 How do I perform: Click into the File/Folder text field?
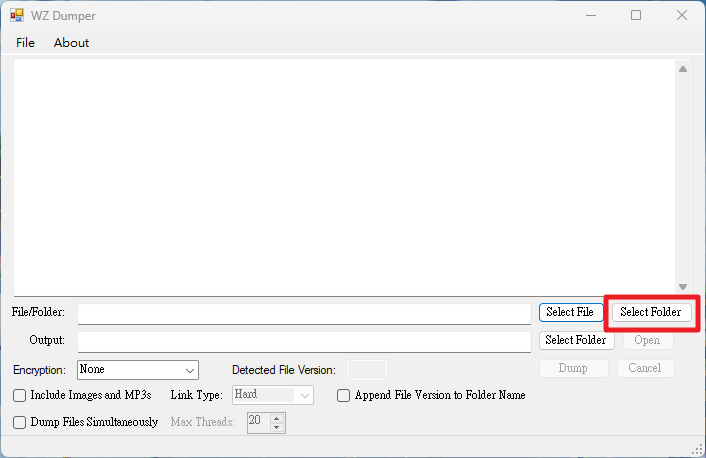tap(304, 314)
